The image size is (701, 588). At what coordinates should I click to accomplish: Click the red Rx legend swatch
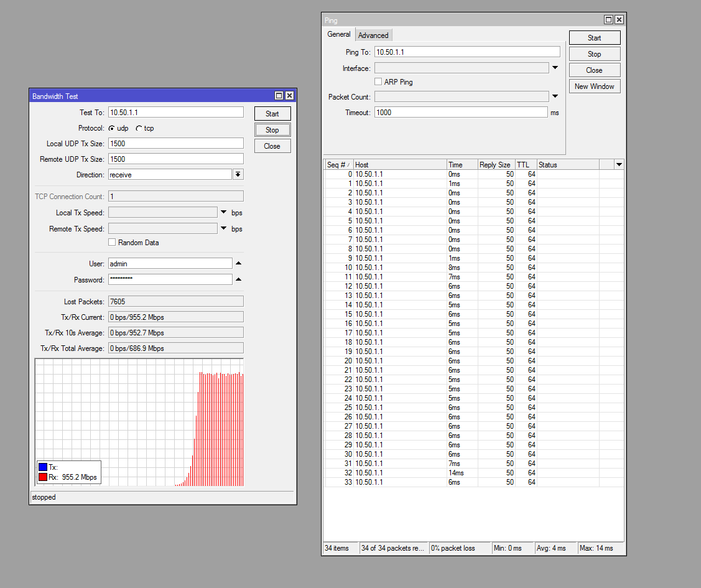[x=43, y=477]
